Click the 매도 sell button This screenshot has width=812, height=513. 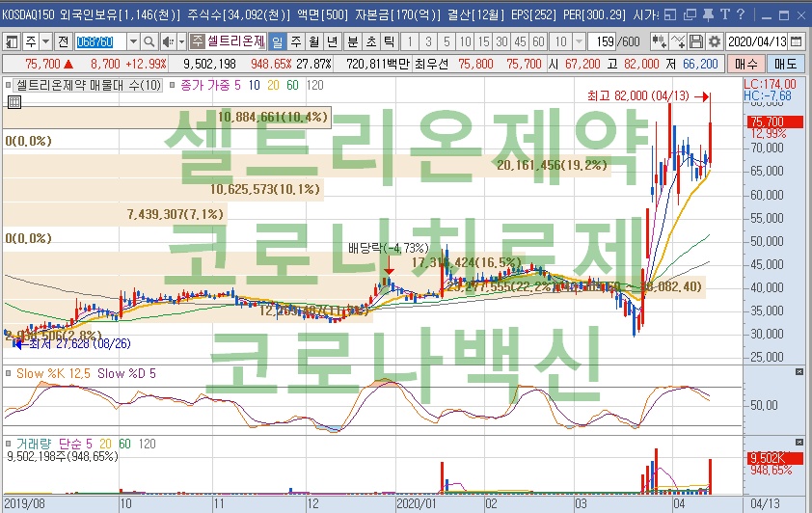(x=786, y=64)
